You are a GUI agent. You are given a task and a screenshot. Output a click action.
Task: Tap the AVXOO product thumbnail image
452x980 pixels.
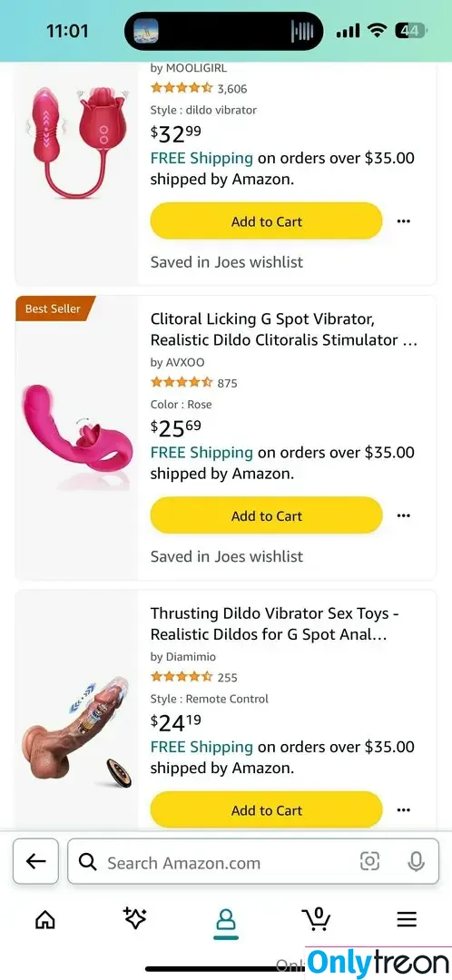click(76, 436)
